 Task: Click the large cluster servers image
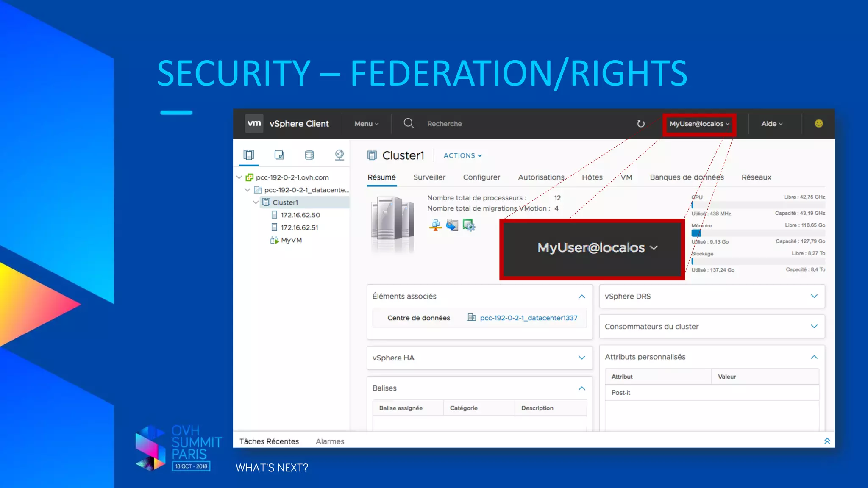click(392, 224)
